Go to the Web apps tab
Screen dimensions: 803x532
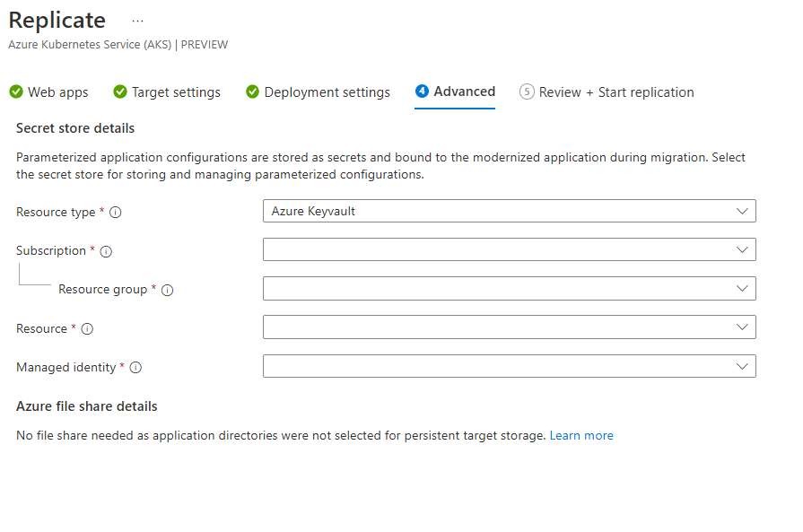(x=48, y=92)
